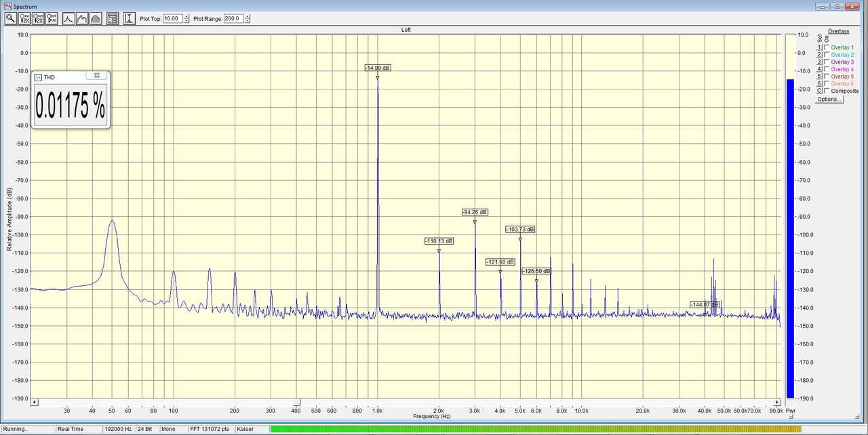Click the -14.99 dB peak marker label
The width and height of the screenshot is (868, 435).
click(378, 68)
